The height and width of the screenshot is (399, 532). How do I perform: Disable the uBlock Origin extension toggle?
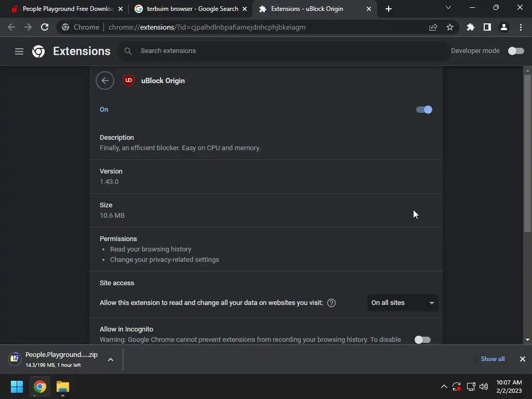424,110
